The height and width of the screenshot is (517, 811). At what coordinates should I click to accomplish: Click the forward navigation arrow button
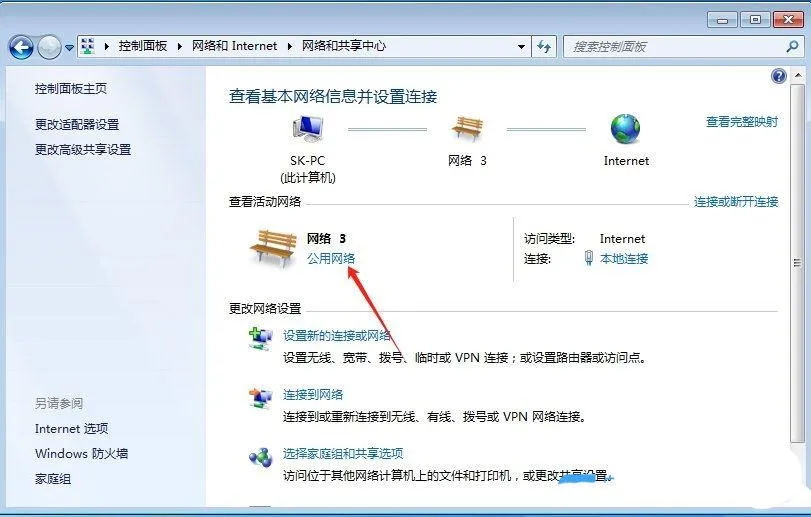point(50,48)
